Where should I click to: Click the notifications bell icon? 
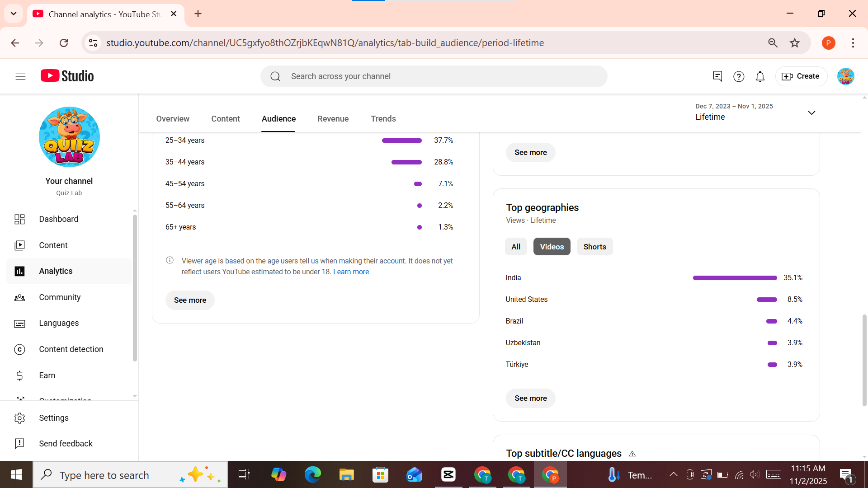[760, 76]
